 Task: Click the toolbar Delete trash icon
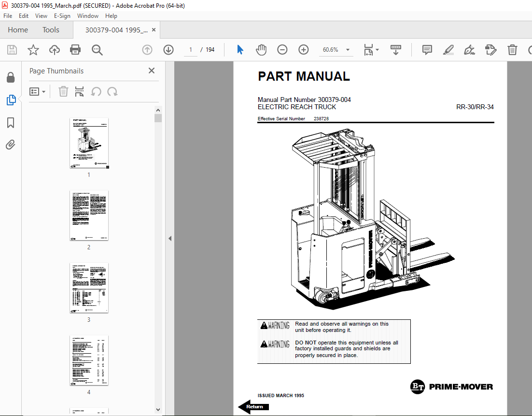pos(512,50)
